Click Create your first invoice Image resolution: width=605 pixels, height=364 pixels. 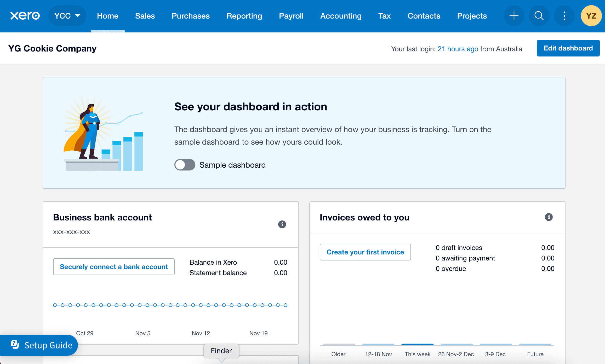365,252
